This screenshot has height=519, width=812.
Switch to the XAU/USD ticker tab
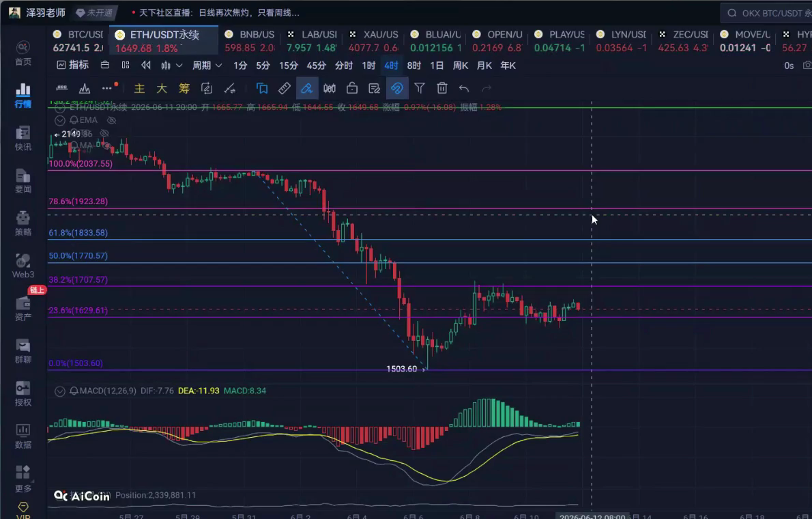(x=374, y=41)
